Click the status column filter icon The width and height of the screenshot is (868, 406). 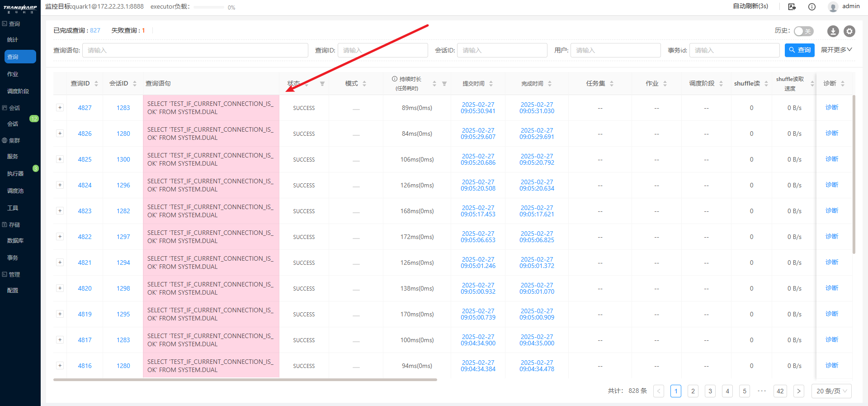click(322, 84)
